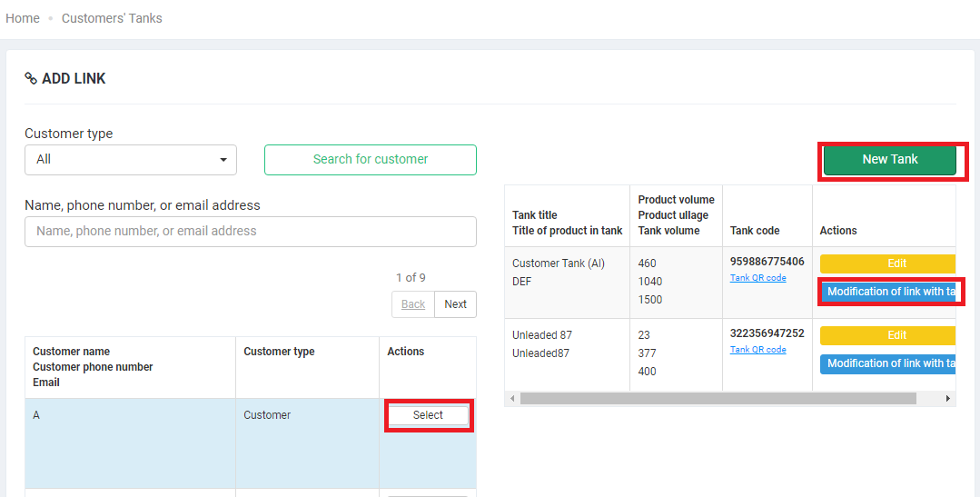Image resolution: width=980 pixels, height=497 pixels.
Task: Click the scrollbar's left arrow
Action: (512, 399)
